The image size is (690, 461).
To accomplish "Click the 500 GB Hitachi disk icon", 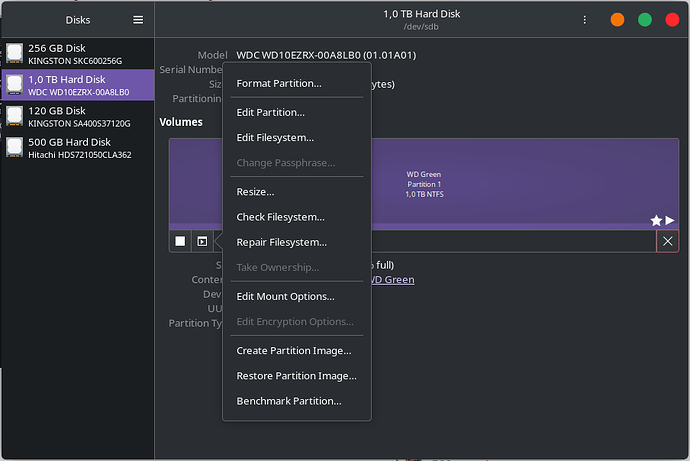I will pyautogui.click(x=15, y=149).
